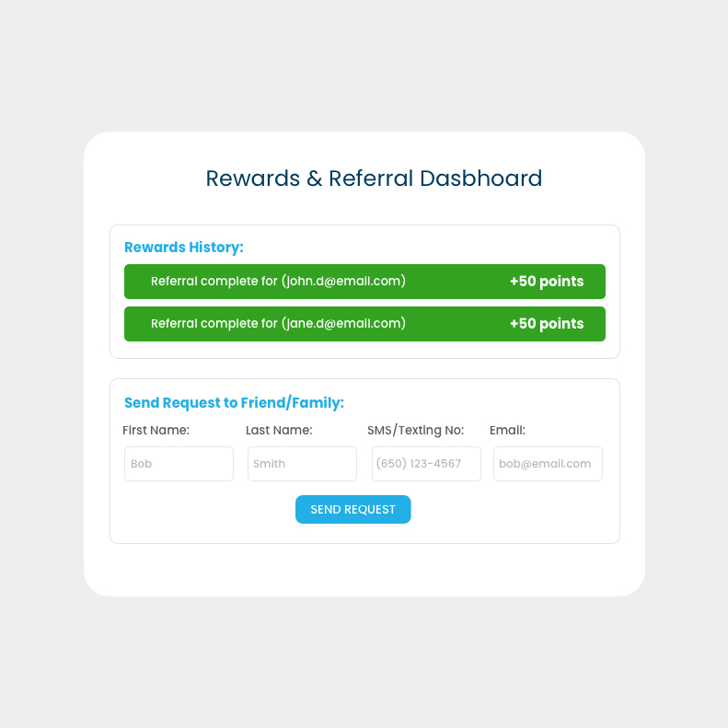728x728 pixels.
Task: Focus the Last Name text box
Action: [302, 464]
